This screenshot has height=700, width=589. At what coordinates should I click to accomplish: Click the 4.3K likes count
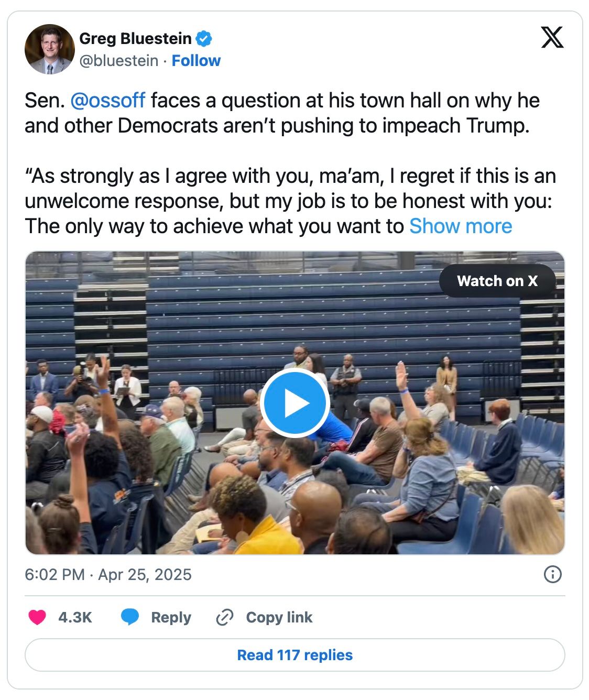click(75, 617)
